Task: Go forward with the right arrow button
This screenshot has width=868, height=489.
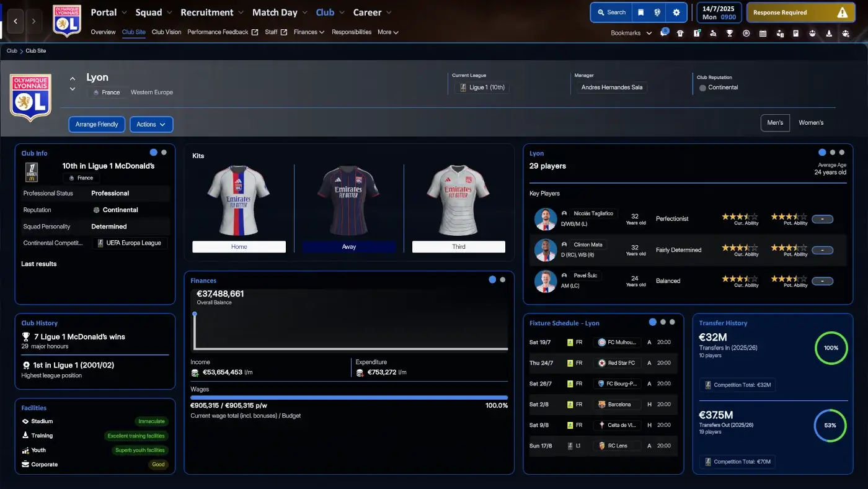Action: tap(34, 21)
